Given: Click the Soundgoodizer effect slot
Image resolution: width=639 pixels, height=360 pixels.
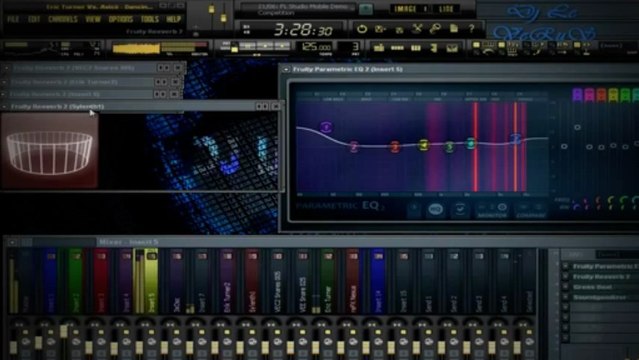Looking at the screenshot, I should 605,297.
